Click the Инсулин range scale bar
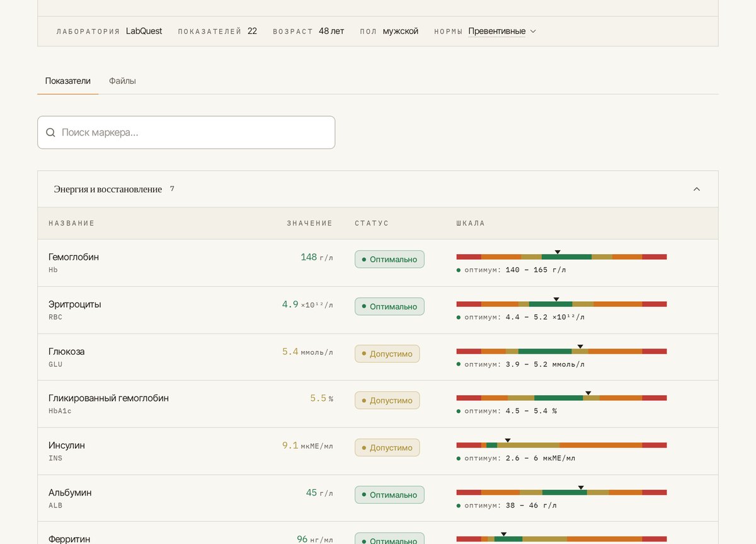 click(561, 445)
